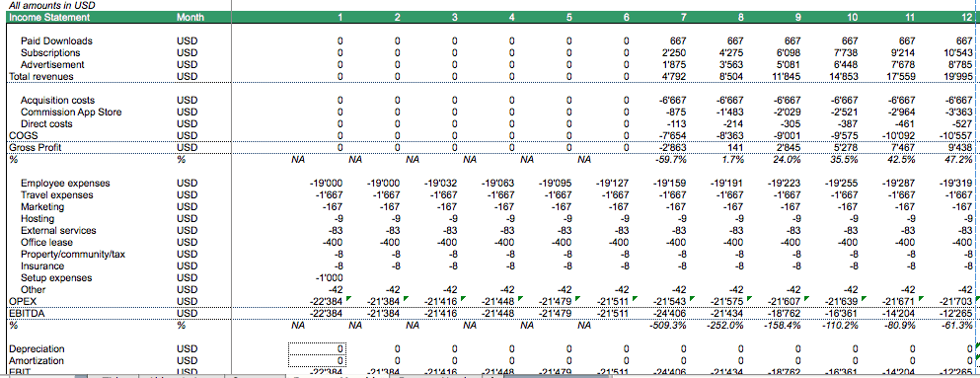This screenshot has width=980, height=378.
Task: Click the 'Employee expenses' row label
Action: click(x=65, y=183)
